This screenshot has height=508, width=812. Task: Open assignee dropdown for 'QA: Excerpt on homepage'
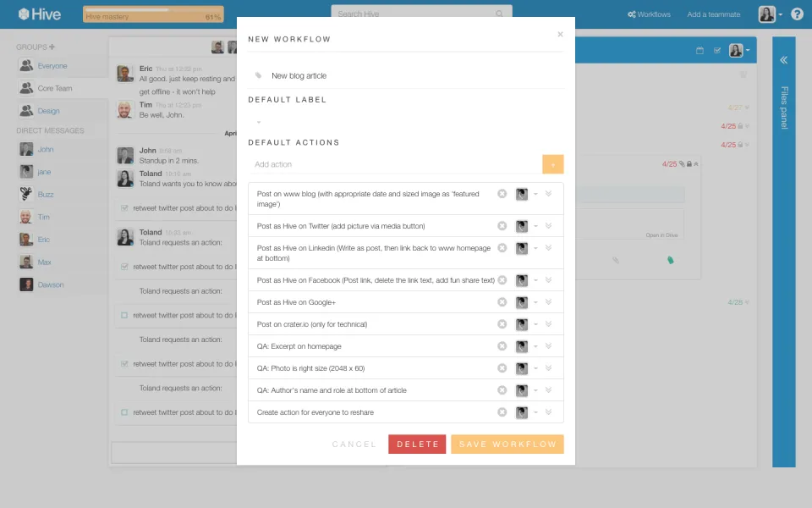pos(535,347)
